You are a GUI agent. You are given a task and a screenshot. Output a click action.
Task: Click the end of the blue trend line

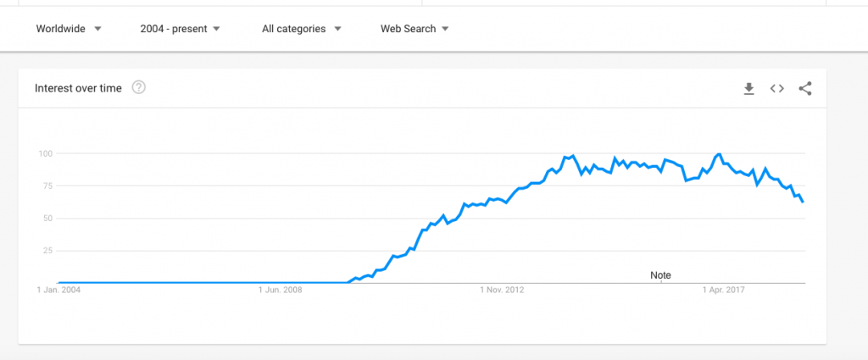tap(803, 202)
